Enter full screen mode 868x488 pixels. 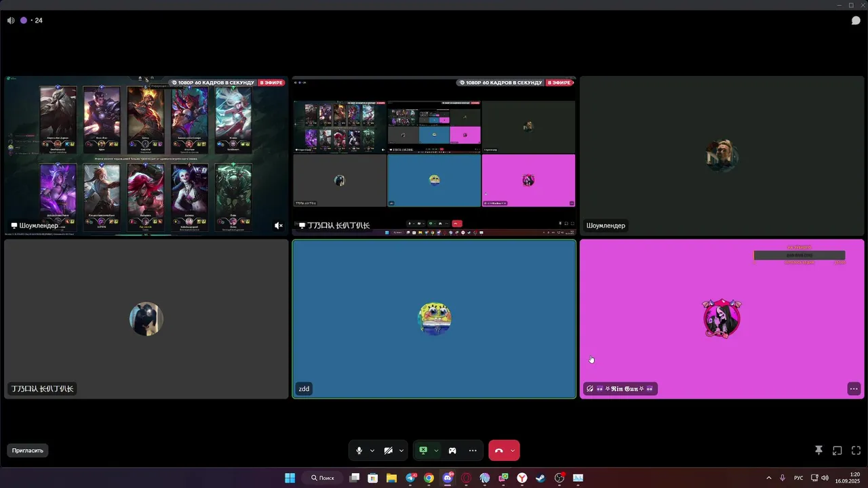tap(856, 450)
